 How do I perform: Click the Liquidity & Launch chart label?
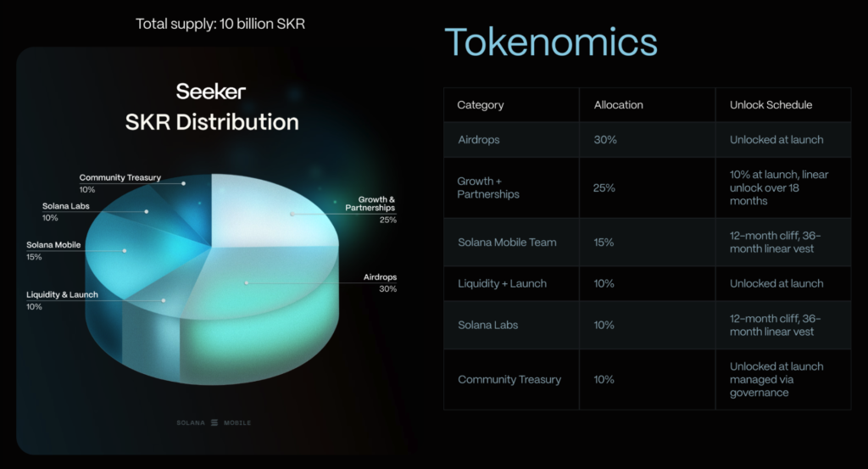tap(62, 300)
